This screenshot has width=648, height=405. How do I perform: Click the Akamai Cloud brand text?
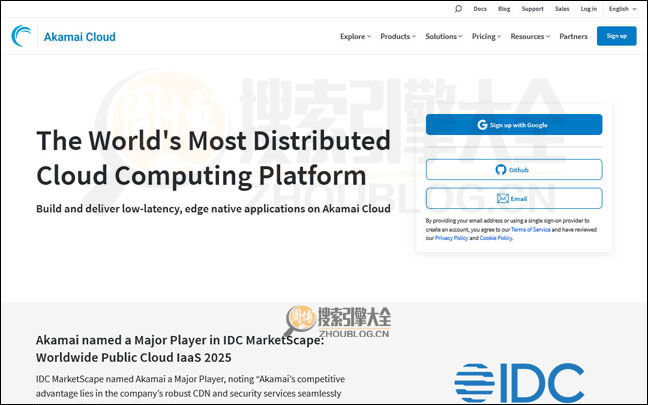tap(79, 37)
